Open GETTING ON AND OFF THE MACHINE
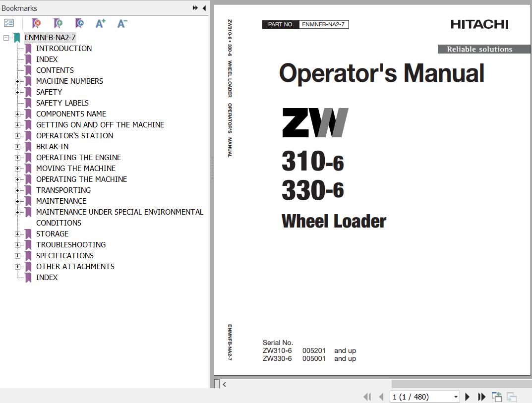The height and width of the screenshot is (403, 532). coord(100,124)
